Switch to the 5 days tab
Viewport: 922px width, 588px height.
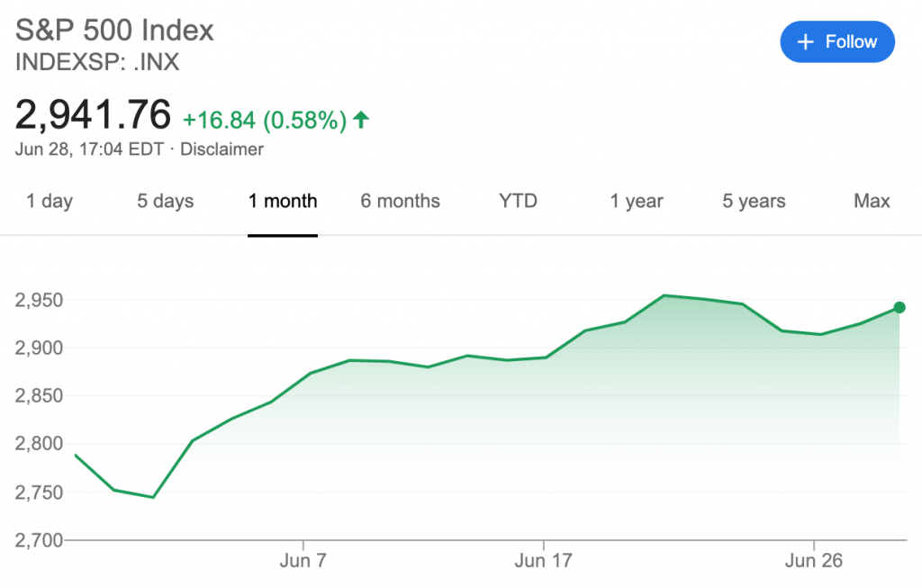pyautogui.click(x=166, y=201)
